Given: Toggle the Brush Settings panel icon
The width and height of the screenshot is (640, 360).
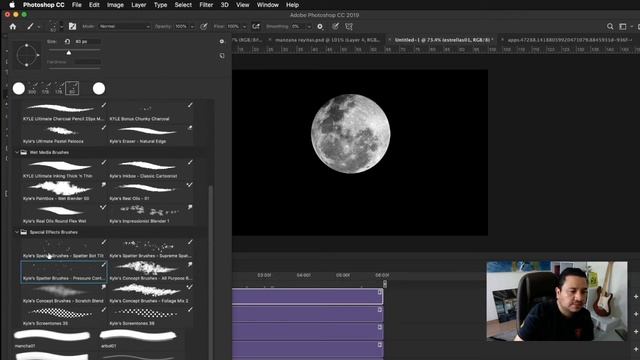Looking at the screenshot, I should [72, 27].
